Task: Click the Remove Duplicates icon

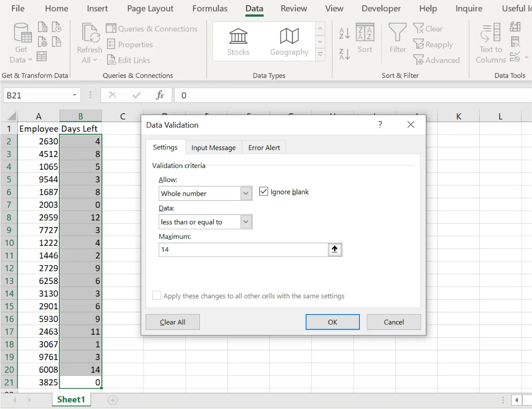Action: point(515,41)
